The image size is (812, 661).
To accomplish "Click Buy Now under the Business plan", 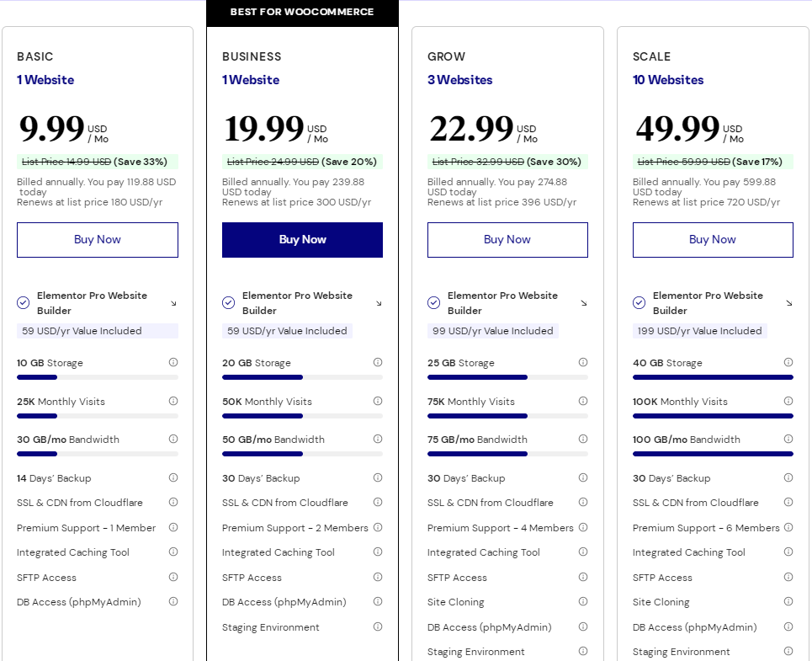I will tap(302, 240).
